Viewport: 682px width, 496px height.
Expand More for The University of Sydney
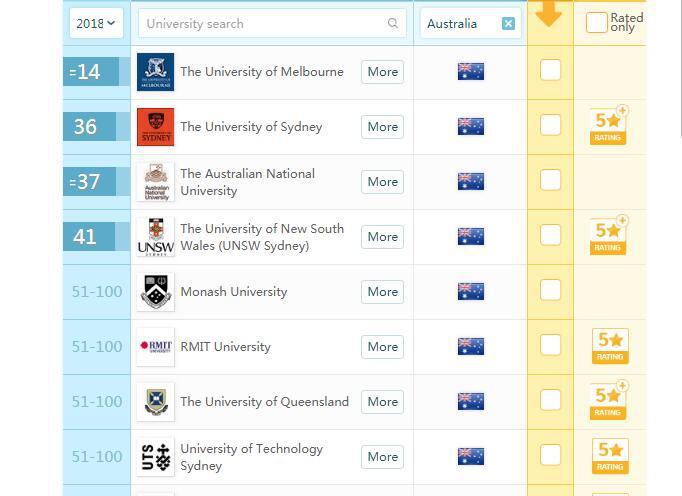[x=382, y=127]
